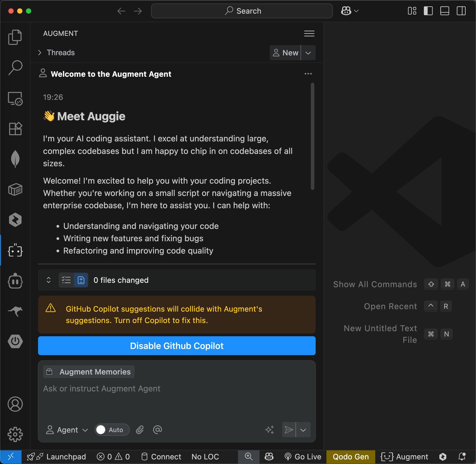Attach a file with the paperclip
The width and height of the screenshot is (476, 464).
140,430
